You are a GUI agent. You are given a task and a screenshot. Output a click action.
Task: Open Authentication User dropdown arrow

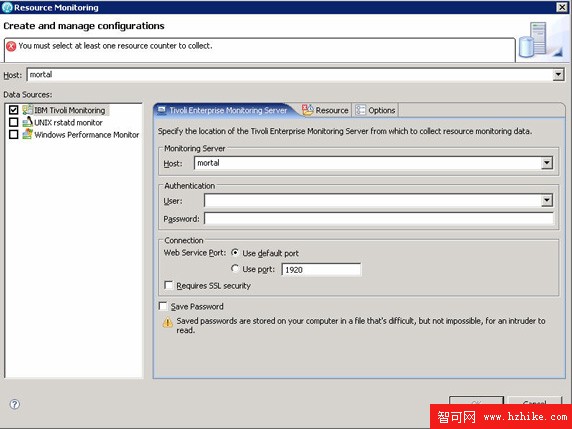point(546,200)
